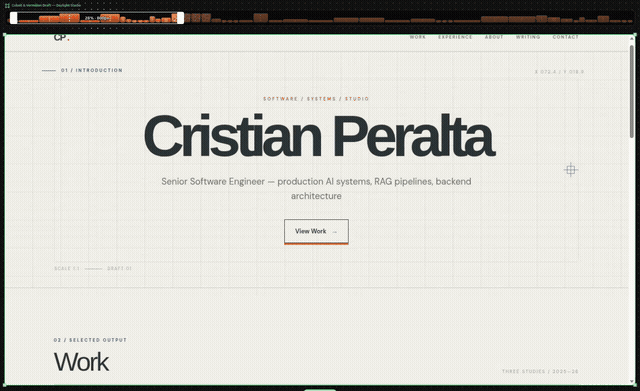Go to the About nav link
Screen dimensions: 640x391
tap(494, 37)
